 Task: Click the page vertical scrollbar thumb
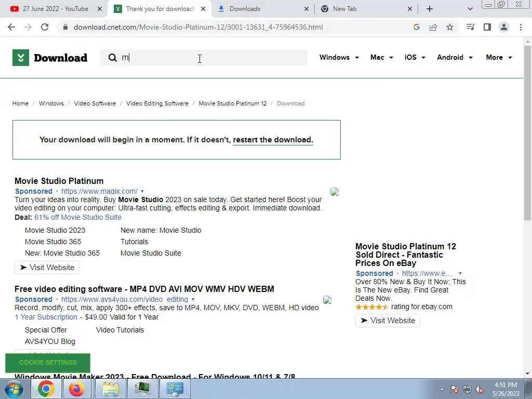click(x=527, y=132)
